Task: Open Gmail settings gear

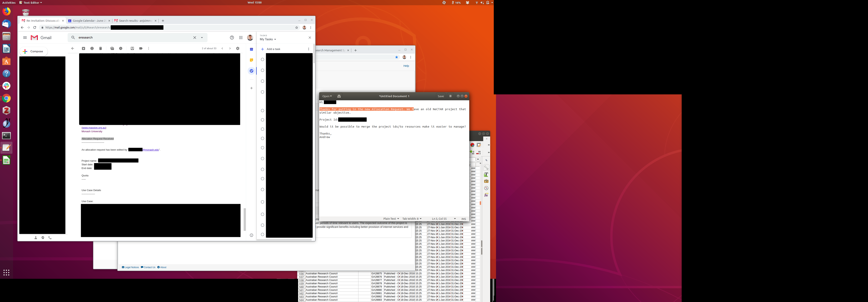Action: 238,48
